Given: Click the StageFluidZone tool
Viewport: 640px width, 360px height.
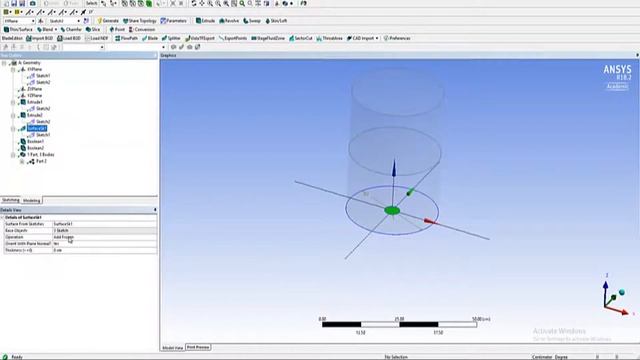Looking at the screenshot, I should tap(268, 38).
